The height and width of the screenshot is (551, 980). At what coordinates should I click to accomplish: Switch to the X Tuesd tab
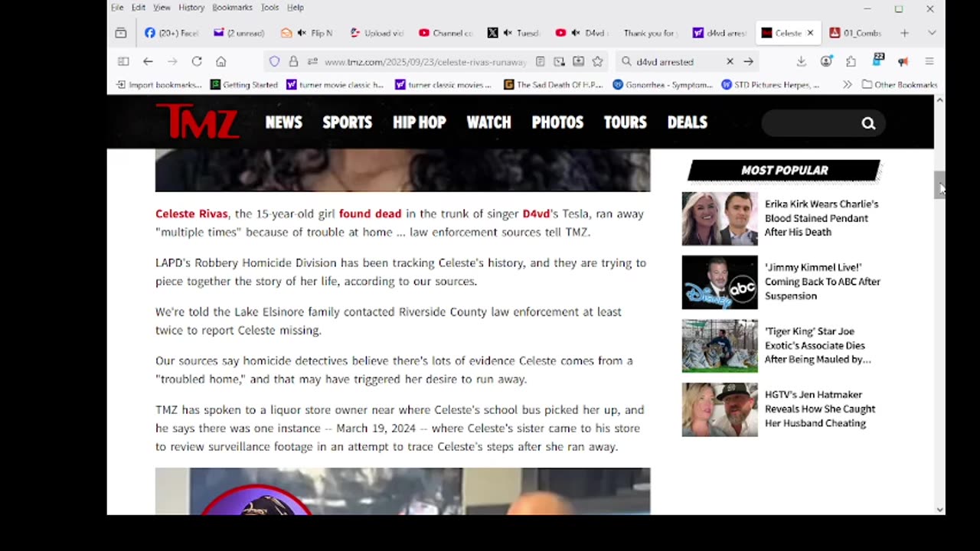[x=514, y=33]
